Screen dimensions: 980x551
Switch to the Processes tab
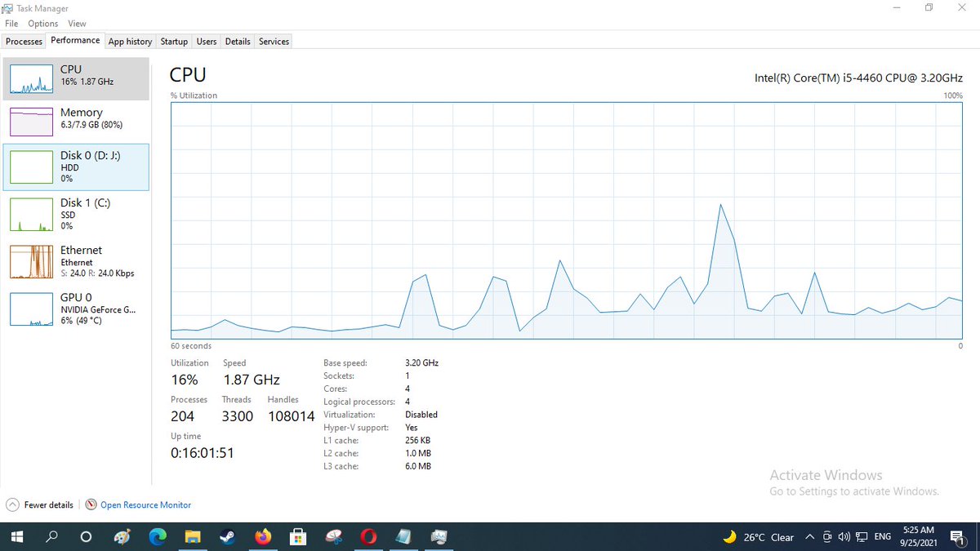click(24, 41)
